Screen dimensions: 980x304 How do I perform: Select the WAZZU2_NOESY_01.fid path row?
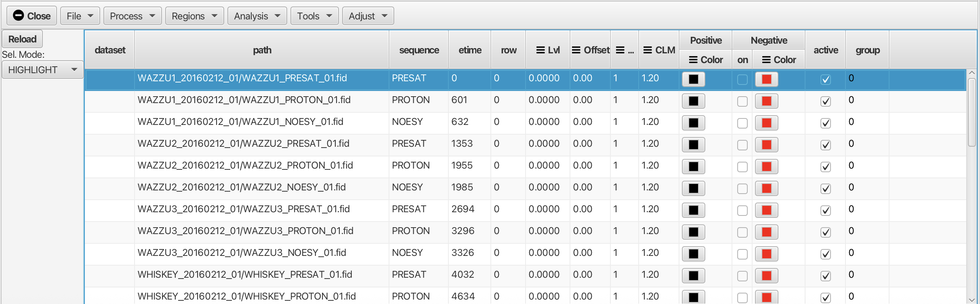[242, 188]
